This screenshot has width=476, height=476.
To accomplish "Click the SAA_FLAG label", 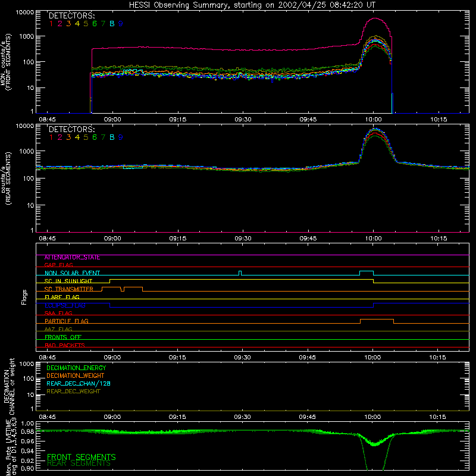I will click(x=58, y=313).
